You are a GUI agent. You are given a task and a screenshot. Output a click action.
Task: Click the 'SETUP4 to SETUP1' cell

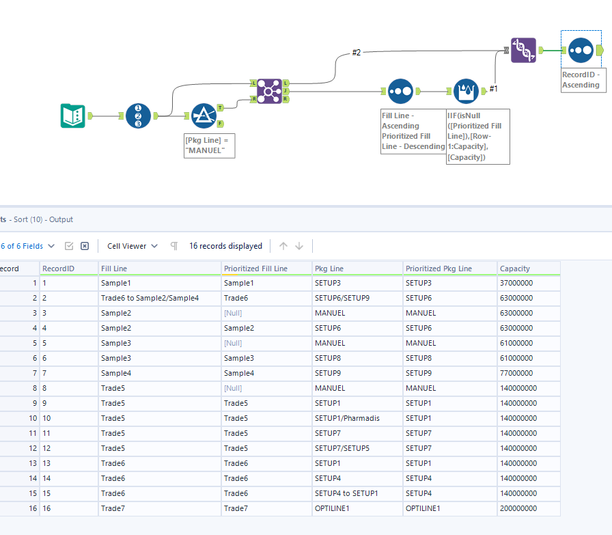tap(358, 493)
